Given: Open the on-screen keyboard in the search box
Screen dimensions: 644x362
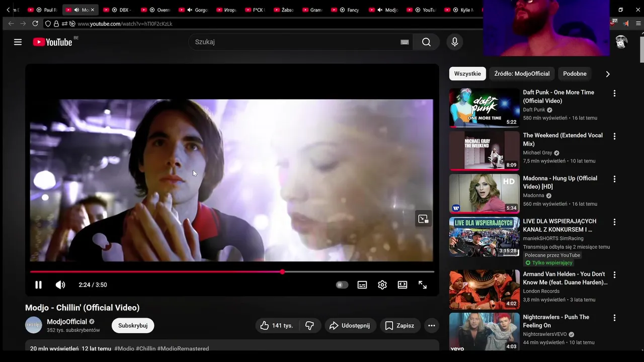Looking at the screenshot, I should pyautogui.click(x=405, y=42).
